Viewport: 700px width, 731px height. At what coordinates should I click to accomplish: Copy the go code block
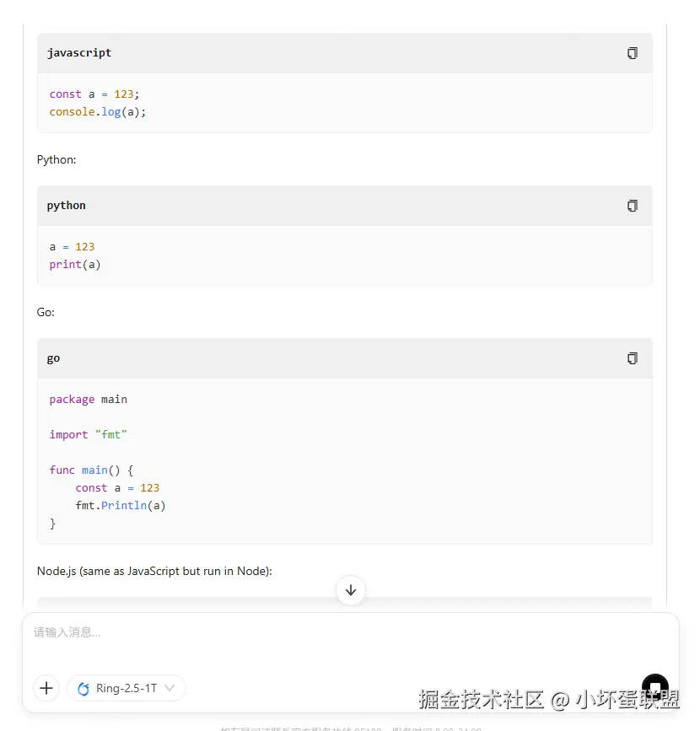(x=633, y=358)
